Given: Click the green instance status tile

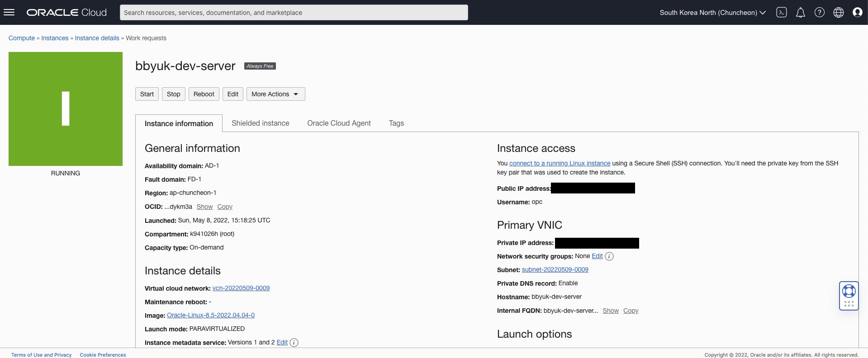Looking at the screenshot, I should [x=66, y=109].
